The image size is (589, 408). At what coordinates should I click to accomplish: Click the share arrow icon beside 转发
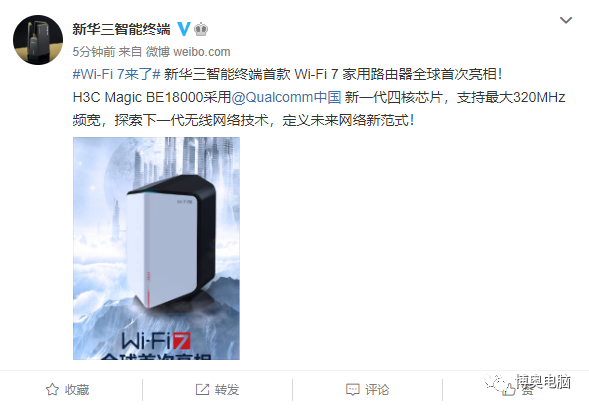pyautogui.click(x=202, y=390)
